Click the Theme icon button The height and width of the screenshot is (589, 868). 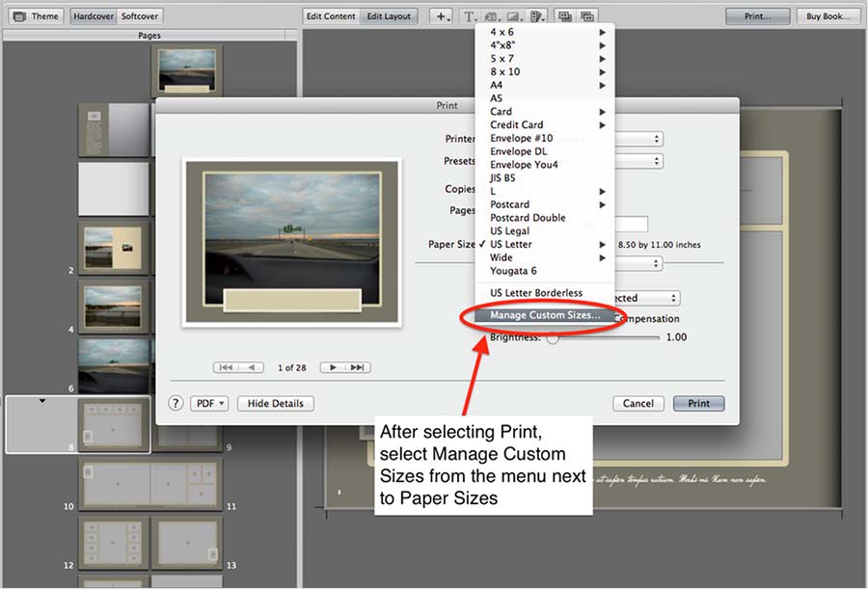coord(36,16)
